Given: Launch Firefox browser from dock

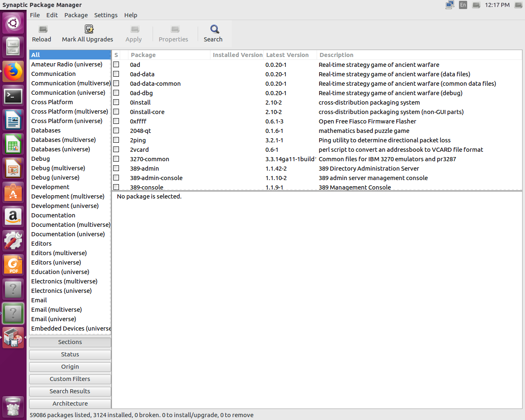Looking at the screenshot, I should [13, 71].
